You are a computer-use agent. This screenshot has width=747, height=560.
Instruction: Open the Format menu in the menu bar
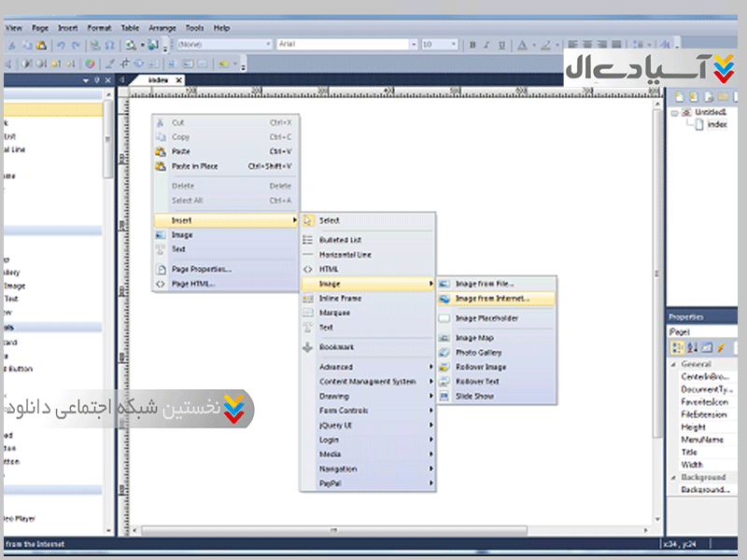coord(99,28)
